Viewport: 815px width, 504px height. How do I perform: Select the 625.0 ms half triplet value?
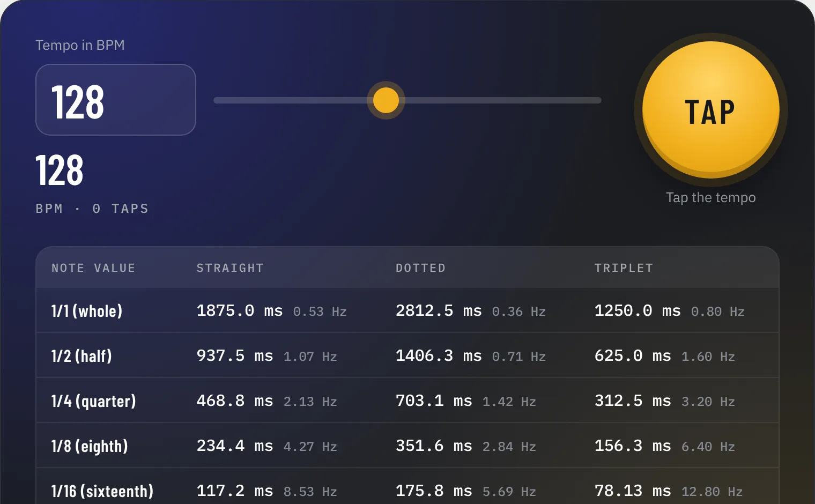(633, 356)
